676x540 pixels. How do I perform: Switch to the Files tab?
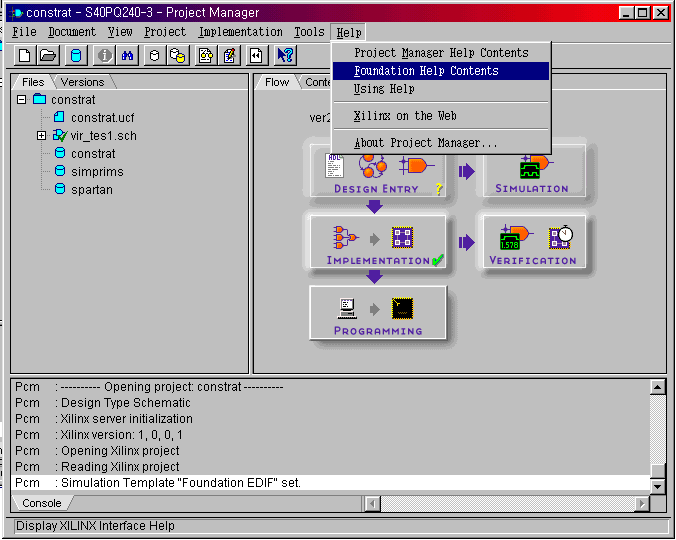(33, 82)
